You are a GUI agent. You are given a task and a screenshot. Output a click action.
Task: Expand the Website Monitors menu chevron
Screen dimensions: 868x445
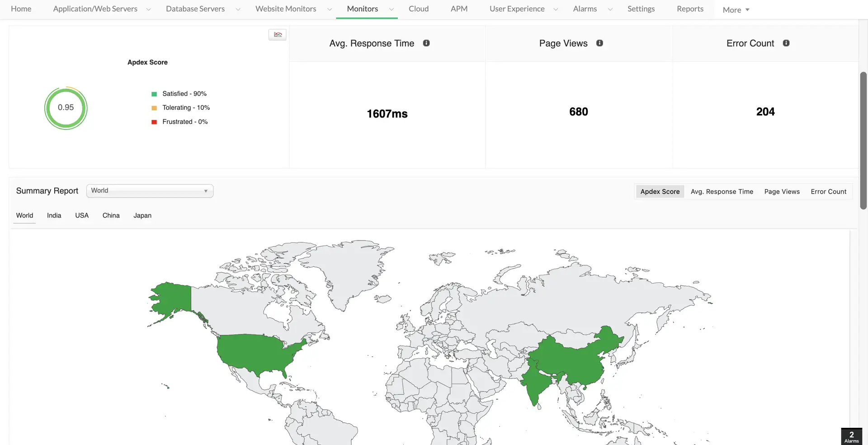[330, 9]
